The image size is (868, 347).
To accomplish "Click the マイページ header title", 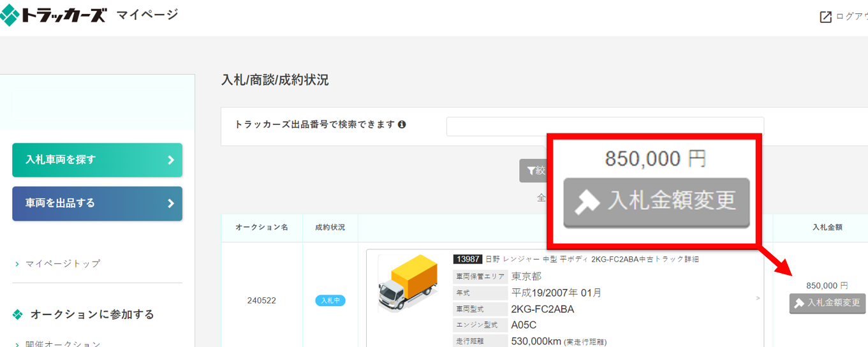I will [147, 15].
